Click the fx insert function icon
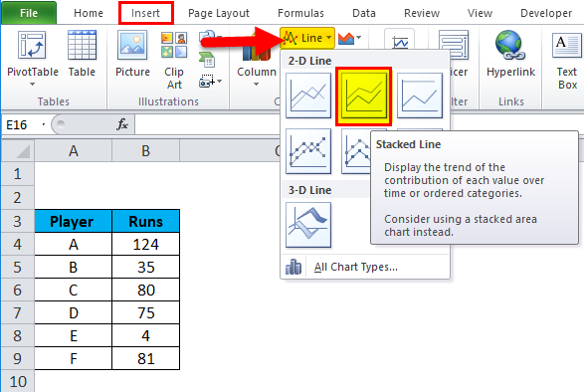The image size is (584, 392). coord(122,124)
